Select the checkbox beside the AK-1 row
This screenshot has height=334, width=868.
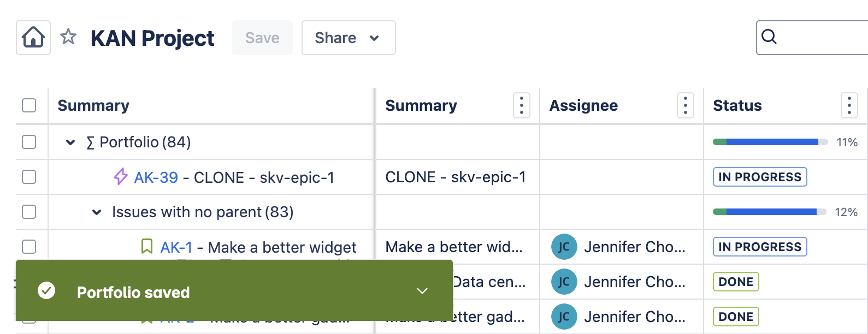point(28,247)
